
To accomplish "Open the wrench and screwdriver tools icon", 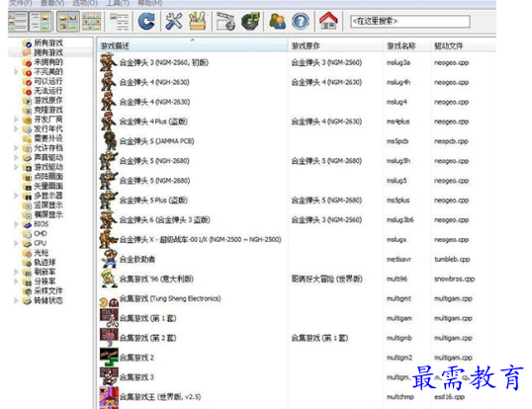I will coord(173,21).
